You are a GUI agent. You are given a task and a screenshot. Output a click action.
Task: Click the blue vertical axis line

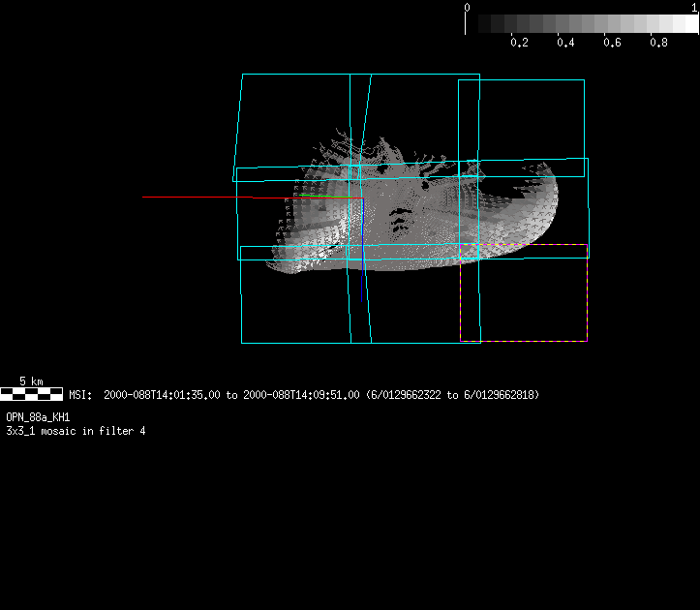coord(363,247)
